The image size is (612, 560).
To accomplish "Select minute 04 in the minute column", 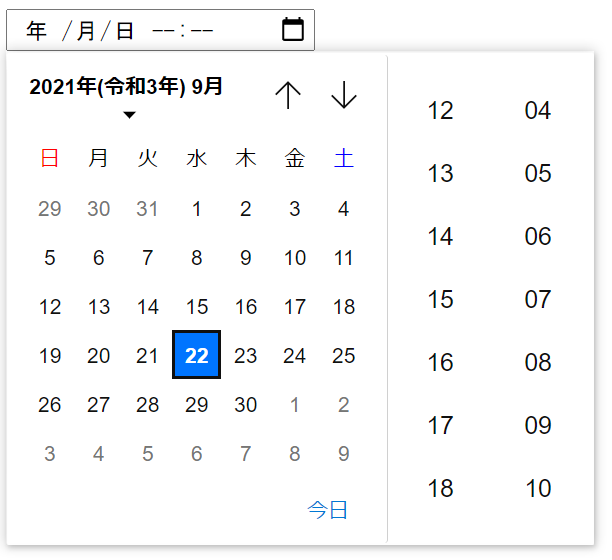I will [538, 110].
